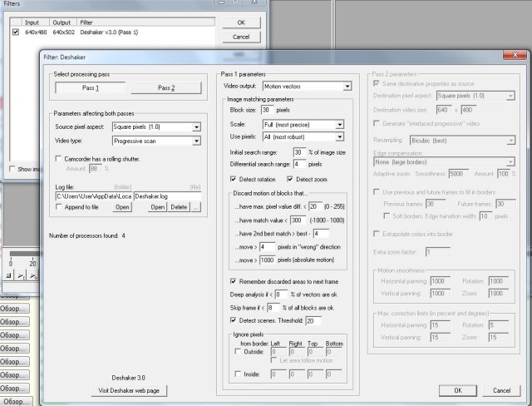The width and height of the screenshot is (532, 406).
Task: Select the Pass 1 processing button
Action: [90, 87]
